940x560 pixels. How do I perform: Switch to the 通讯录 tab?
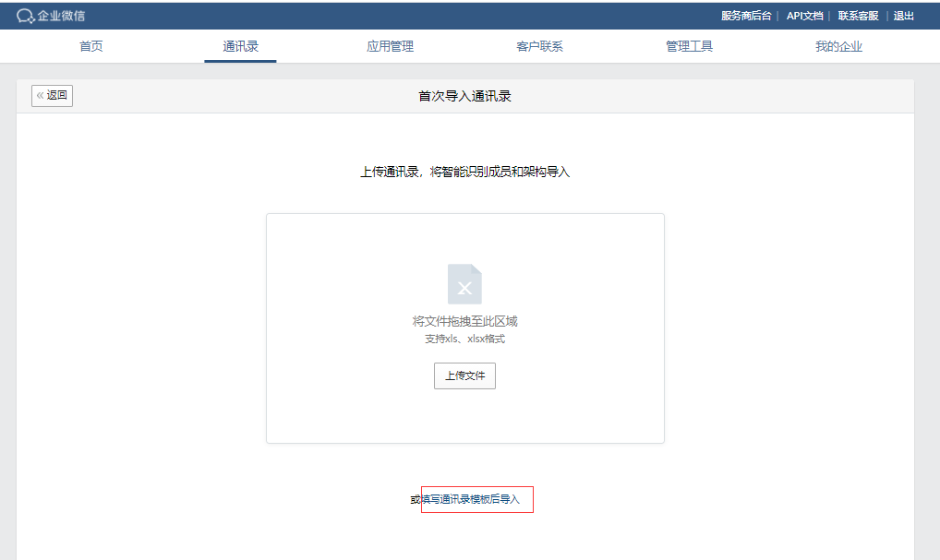(x=240, y=46)
